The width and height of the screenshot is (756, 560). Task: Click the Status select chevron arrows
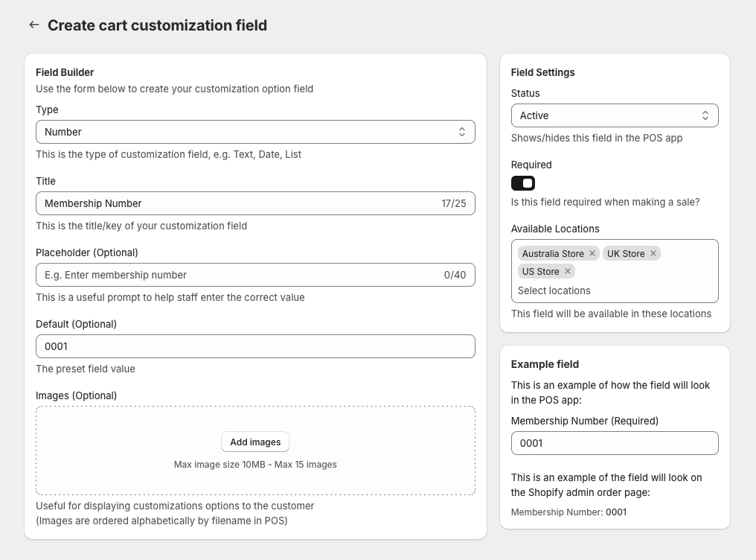click(x=705, y=115)
